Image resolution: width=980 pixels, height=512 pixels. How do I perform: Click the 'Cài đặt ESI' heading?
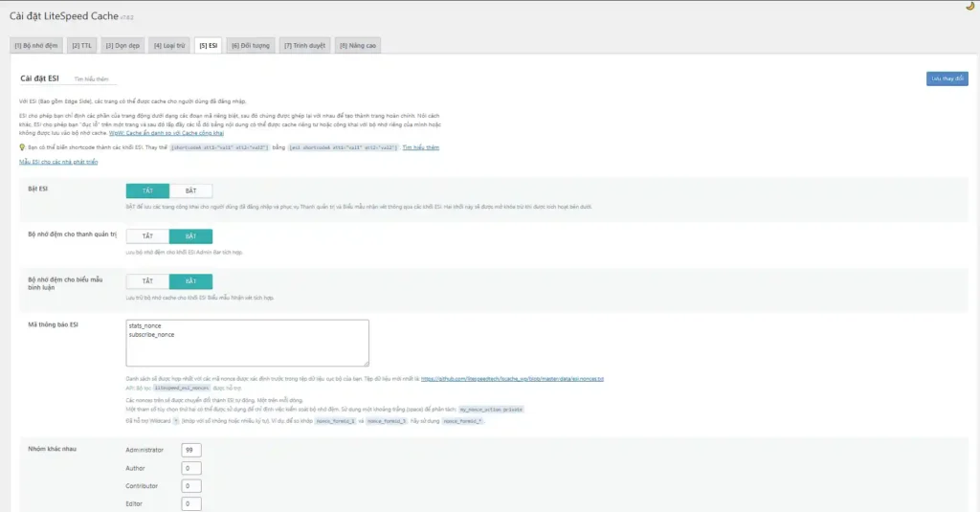39,78
